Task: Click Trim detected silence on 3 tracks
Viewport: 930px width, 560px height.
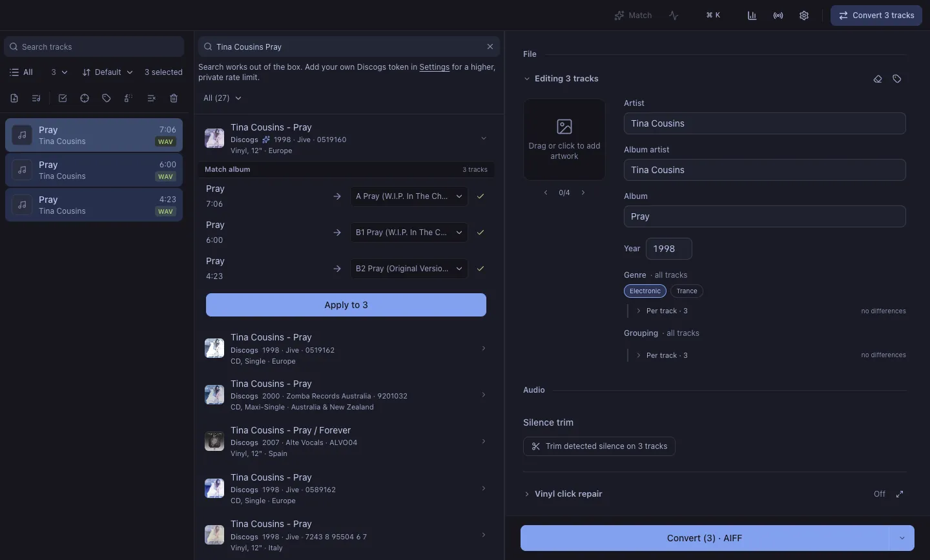Action: click(599, 446)
